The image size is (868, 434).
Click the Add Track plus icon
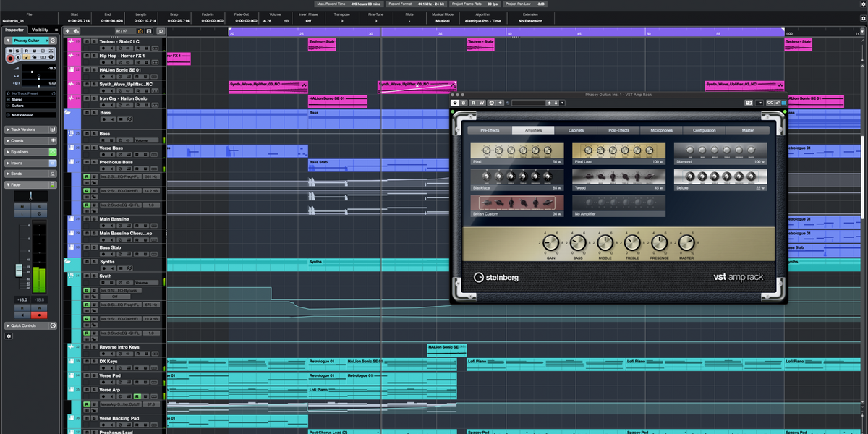point(68,31)
